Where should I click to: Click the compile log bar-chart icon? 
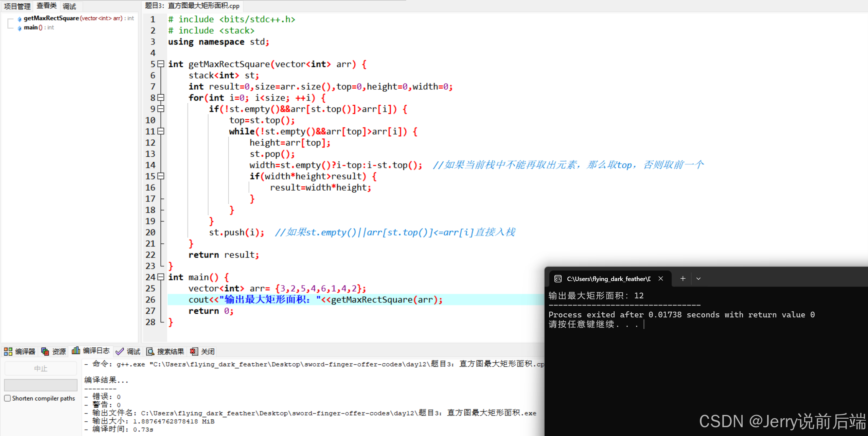pyautogui.click(x=76, y=351)
